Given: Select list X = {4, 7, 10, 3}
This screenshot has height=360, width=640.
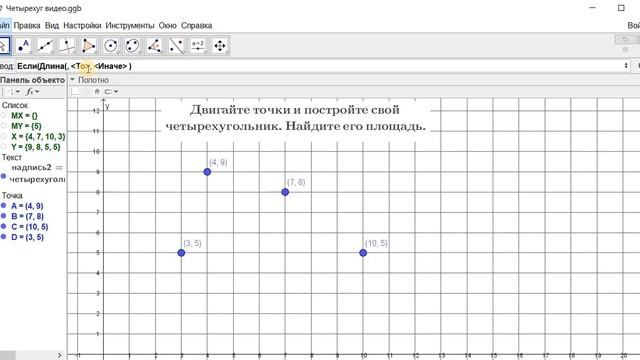Looking at the screenshot, I should (38, 136).
